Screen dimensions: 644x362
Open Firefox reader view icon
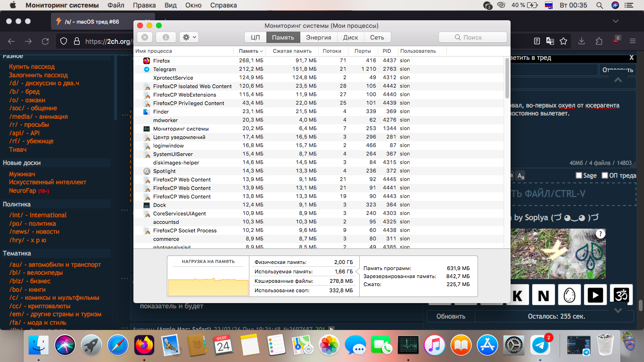pos(537,41)
